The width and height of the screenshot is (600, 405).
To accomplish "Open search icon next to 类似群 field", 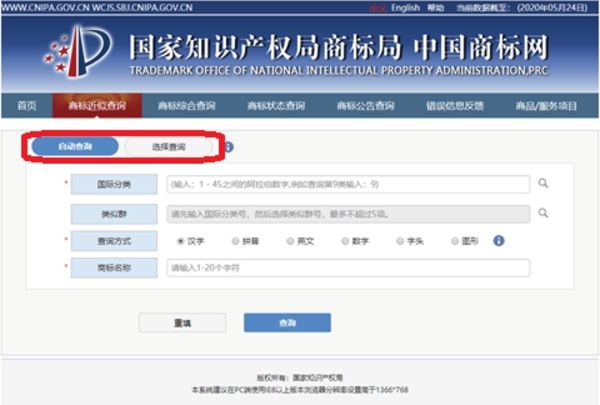I will pos(543,213).
